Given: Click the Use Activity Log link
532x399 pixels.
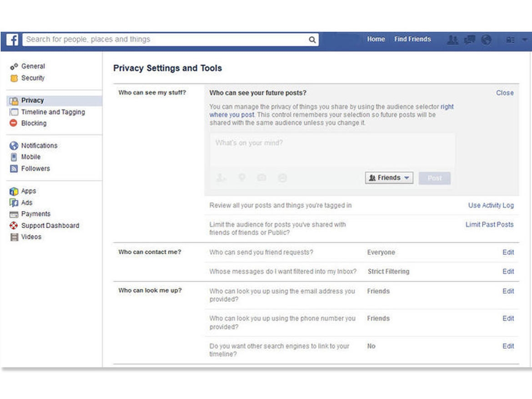Looking at the screenshot, I should [x=491, y=205].
